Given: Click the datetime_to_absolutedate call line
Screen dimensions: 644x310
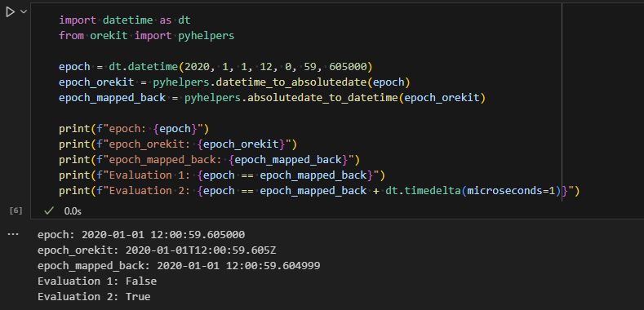Looking at the screenshot, I should click(x=234, y=82).
